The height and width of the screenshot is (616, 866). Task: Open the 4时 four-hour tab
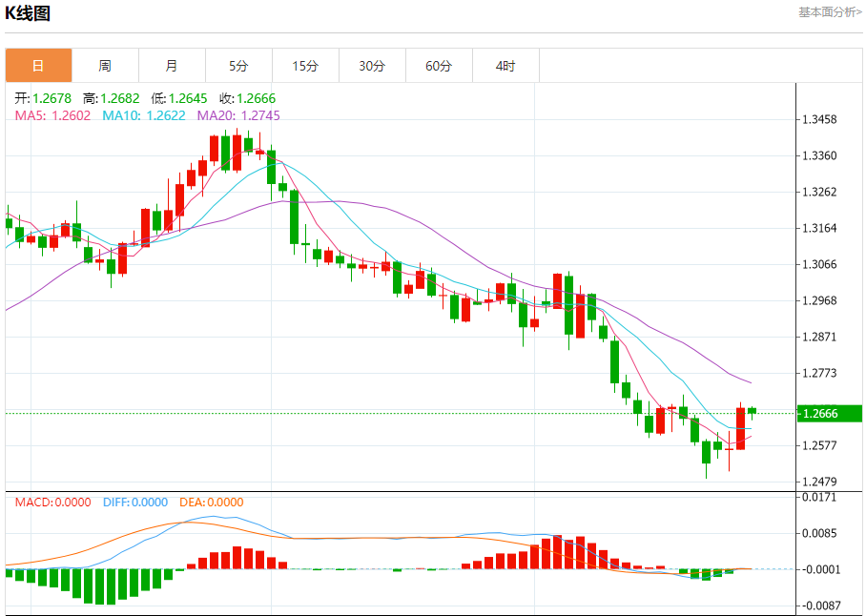[x=505, y=66]
